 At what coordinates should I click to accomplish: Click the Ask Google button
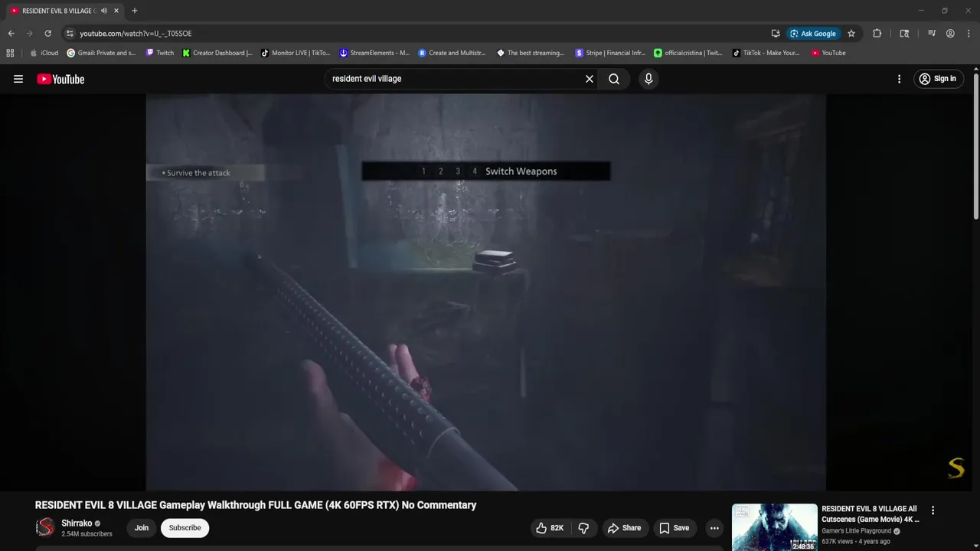pyautogui.click(x=812, y=34)
